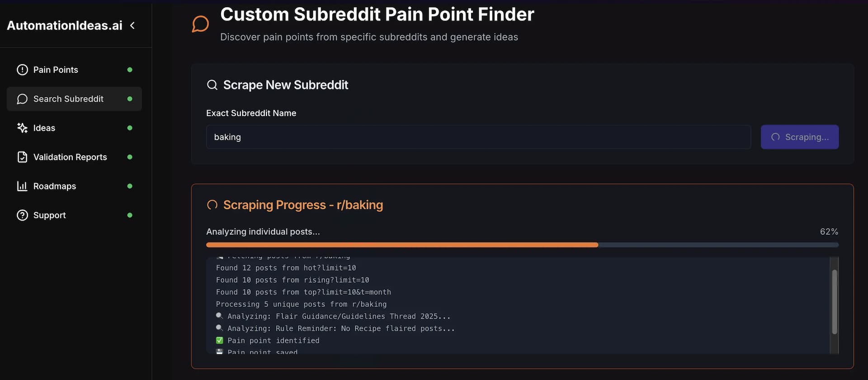868x380 pixels.
Task: Select the Pain Points alert icon
Action: coord(22,70)
